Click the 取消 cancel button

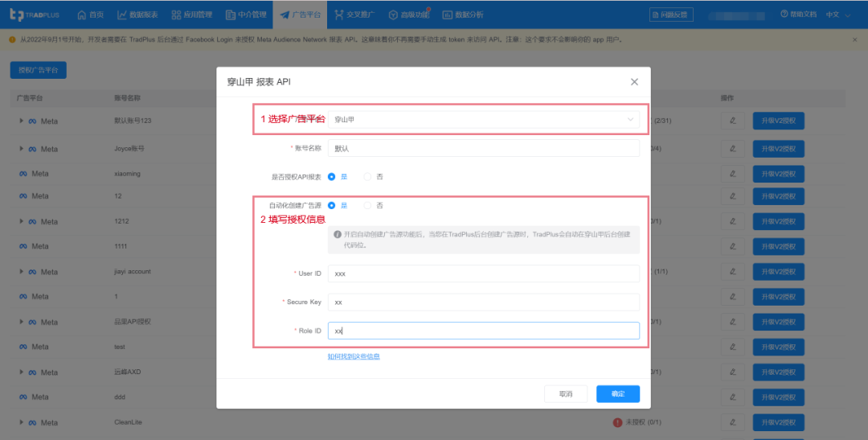pyautogui.click(x=565, y=394)
